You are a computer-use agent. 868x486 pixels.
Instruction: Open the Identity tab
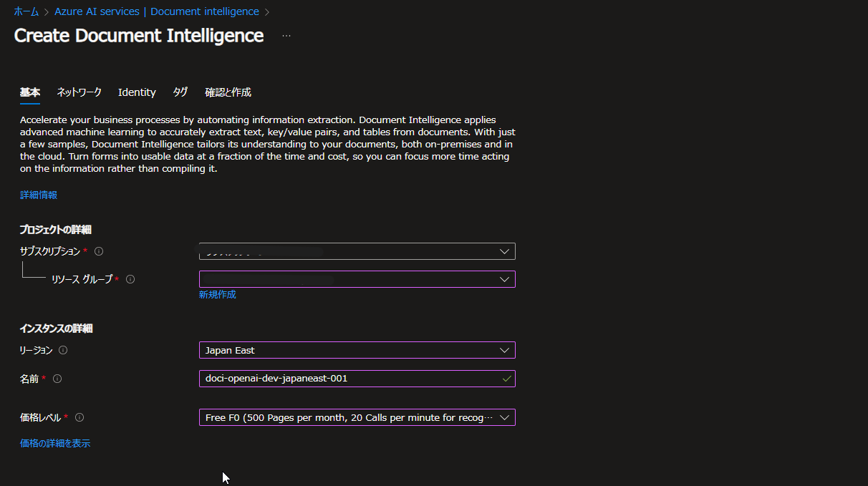[x=137, y=92]
